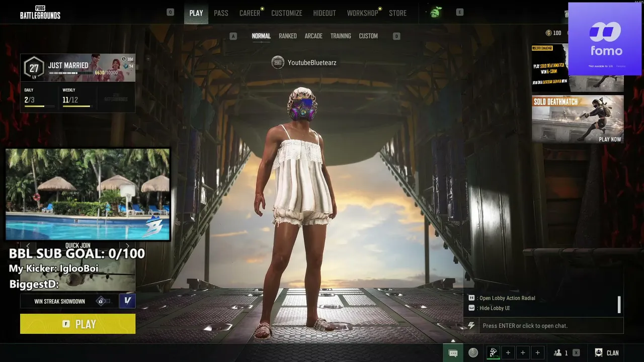644x362 pixels.
Task: Open the chat speech-bubble icon
Action: 453,353
